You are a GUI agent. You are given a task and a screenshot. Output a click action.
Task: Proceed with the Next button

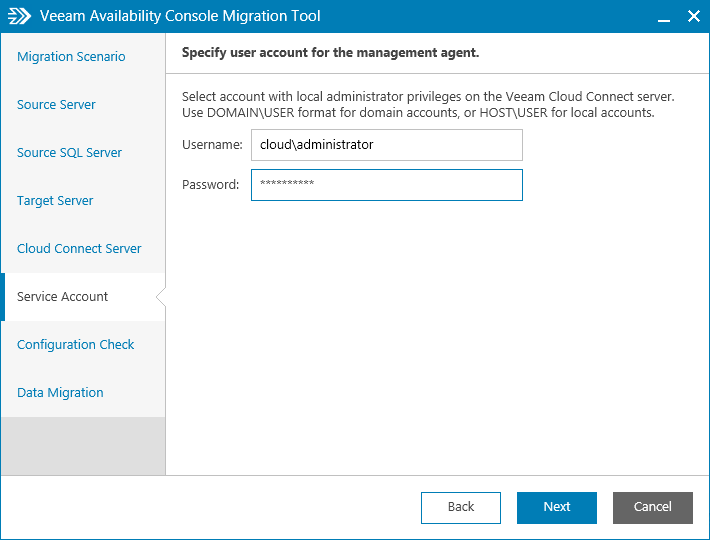(557, 507)
